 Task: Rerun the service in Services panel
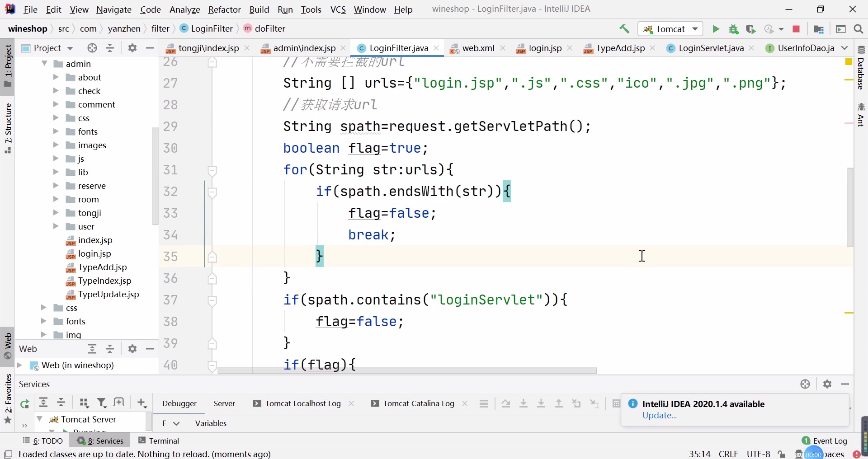click(x=25, y=403)
